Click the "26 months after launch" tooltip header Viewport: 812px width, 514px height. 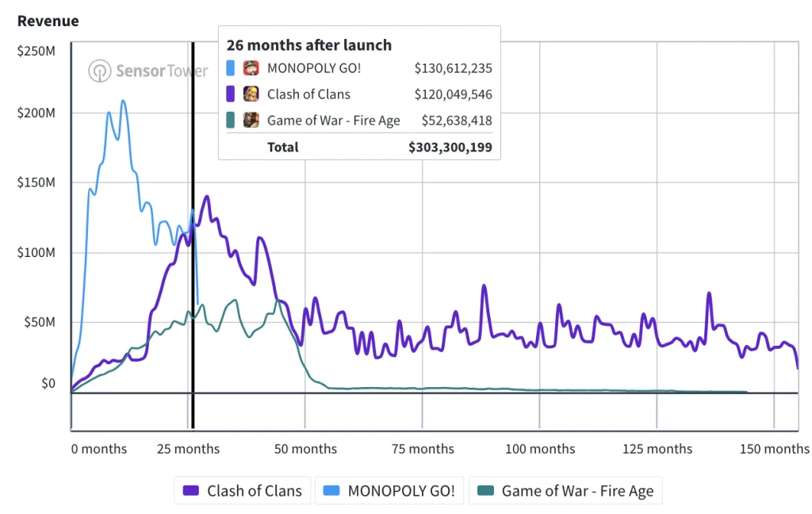point(309,45)
